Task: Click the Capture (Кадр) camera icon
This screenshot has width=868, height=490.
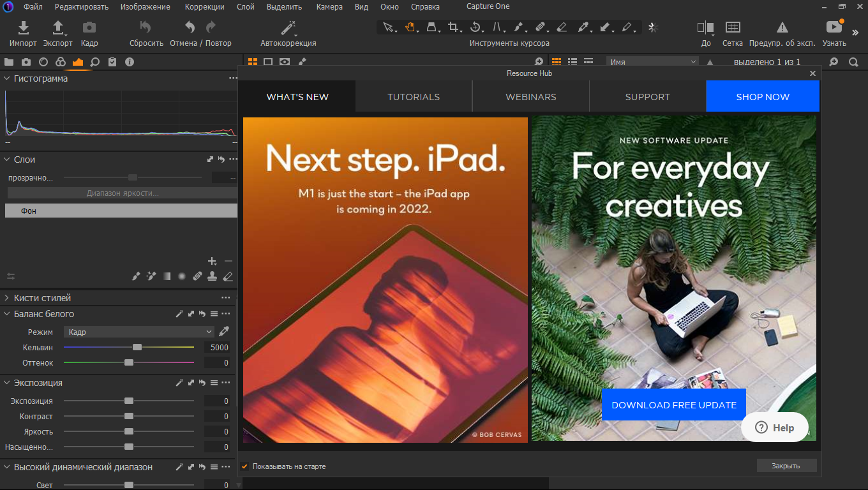Action: (89, 27)
